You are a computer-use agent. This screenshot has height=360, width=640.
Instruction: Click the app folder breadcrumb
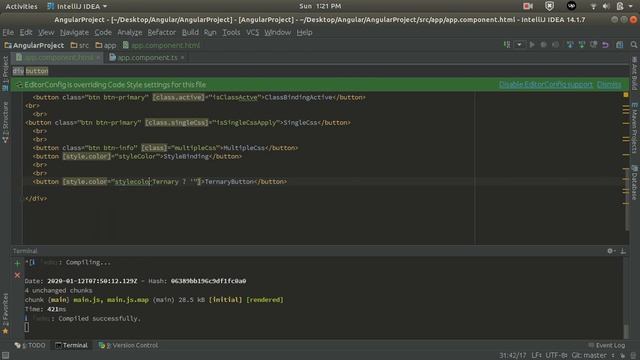click(x=106, y=45)
